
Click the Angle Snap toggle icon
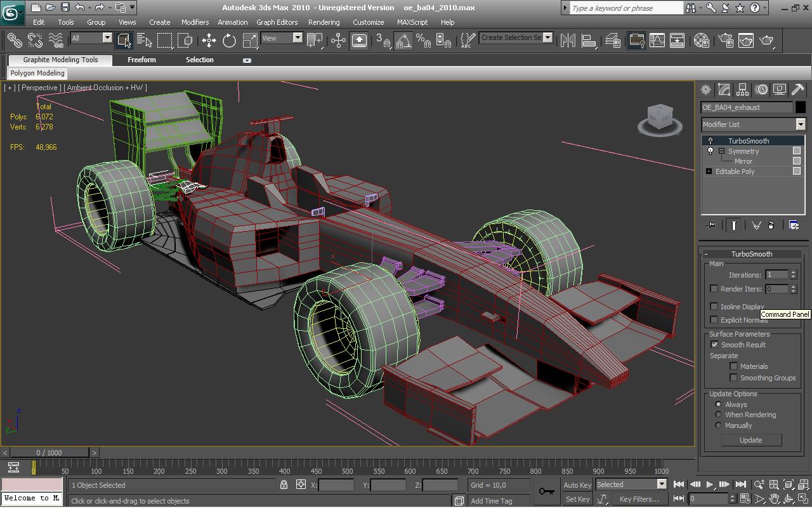point(403,41)
